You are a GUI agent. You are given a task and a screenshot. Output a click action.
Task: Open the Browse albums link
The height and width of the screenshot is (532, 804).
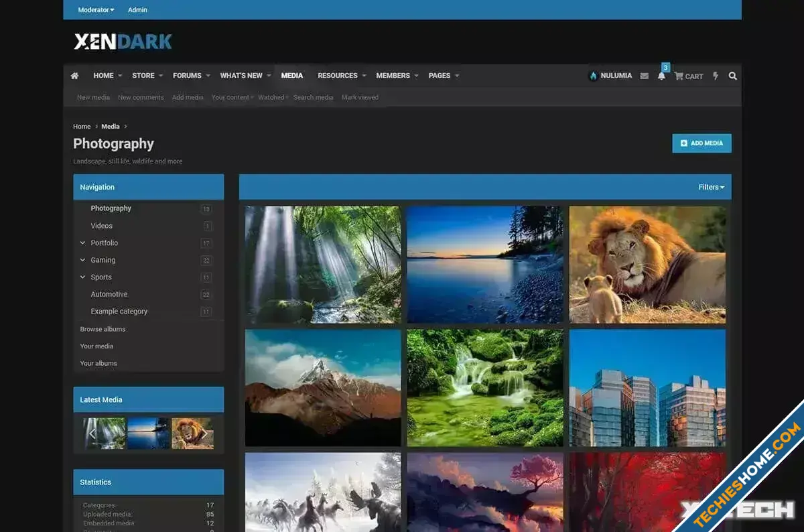tap(103, 330)
